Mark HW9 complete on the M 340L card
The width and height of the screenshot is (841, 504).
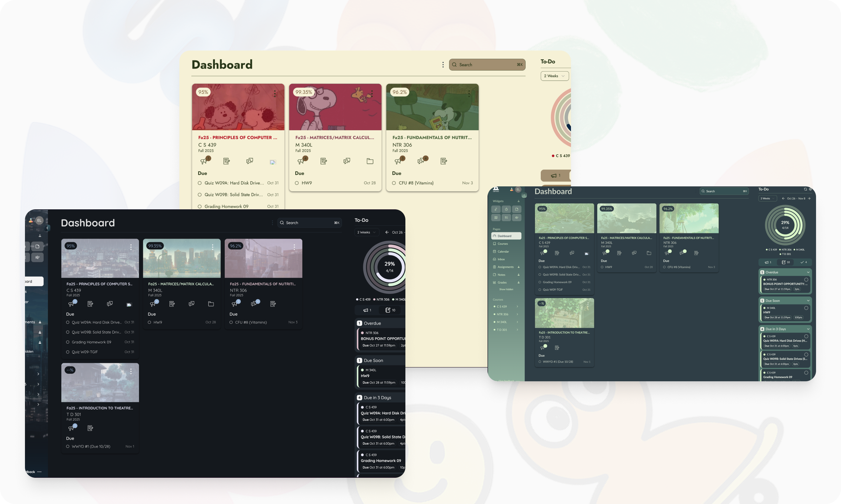[x=297, y=183]
